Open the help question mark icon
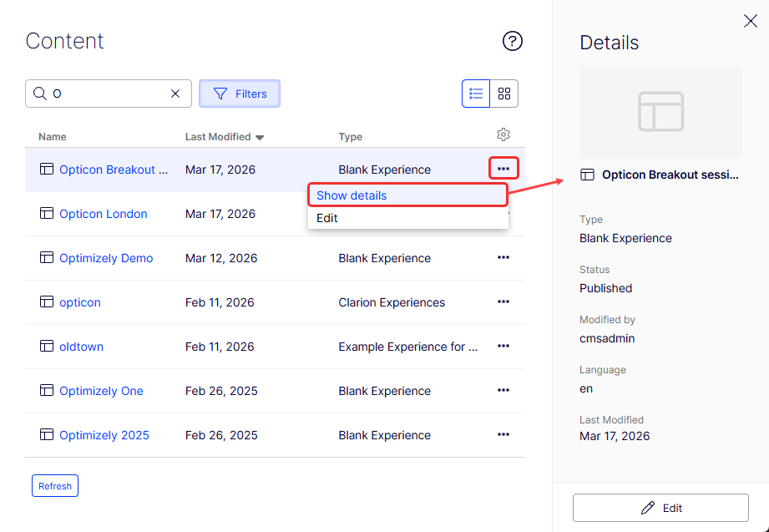Viewport: 769px width, 532px height. coord(512,41)
